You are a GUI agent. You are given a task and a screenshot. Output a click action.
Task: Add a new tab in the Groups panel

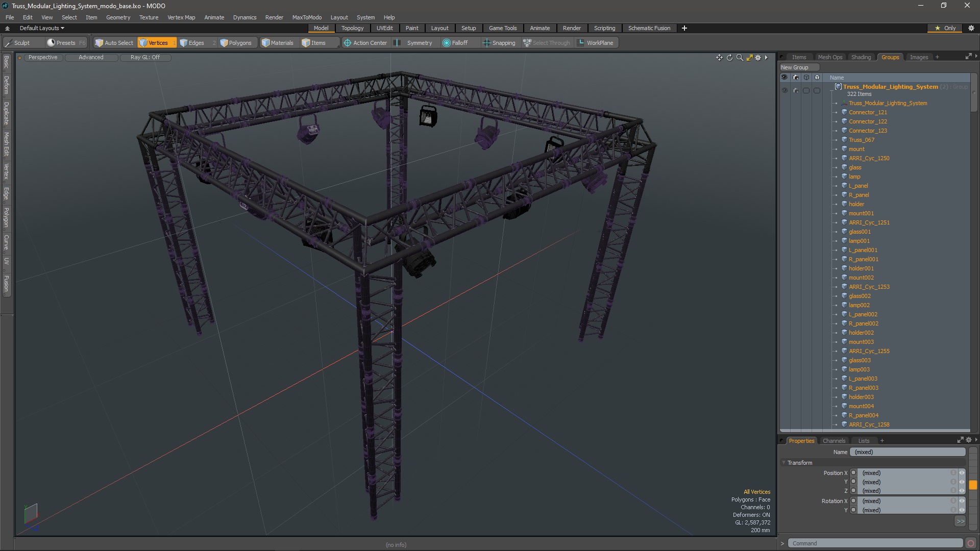[937, 57]
